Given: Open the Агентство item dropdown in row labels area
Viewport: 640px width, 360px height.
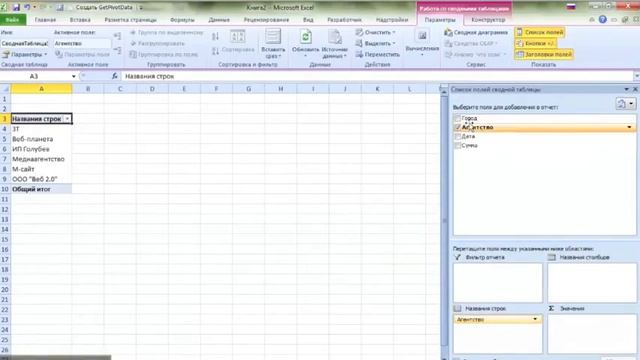Looking at the screenshot, I should pyautogui.click(x=535, y=319).
